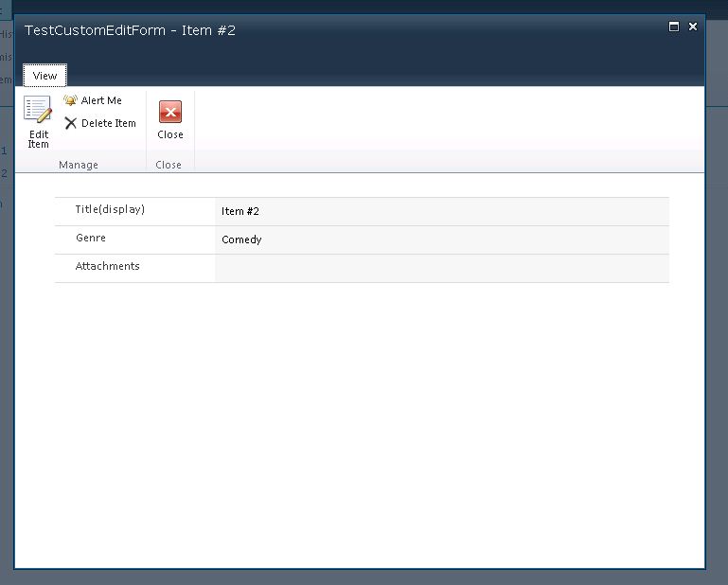Click the Alert Me bell icon

point(70,100)
